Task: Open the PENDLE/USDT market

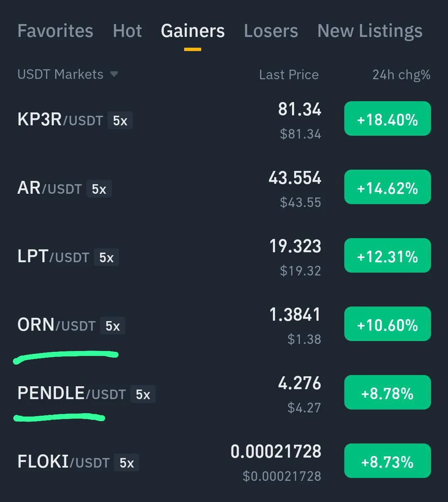Action: [224, 394]
